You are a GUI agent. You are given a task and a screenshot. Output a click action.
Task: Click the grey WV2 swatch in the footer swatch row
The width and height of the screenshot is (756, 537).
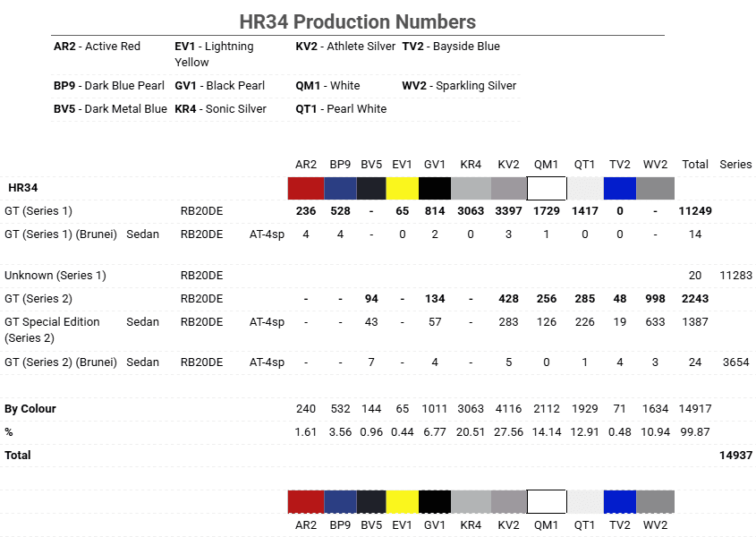(x=655, y=501)
